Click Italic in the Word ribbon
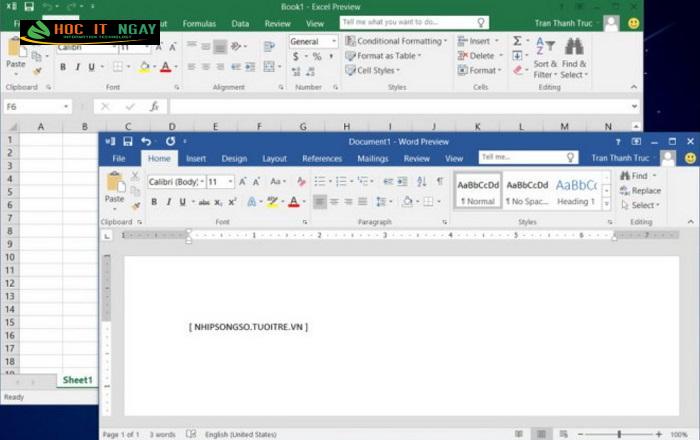The width and height of the screenshot is (700, 440). (169, 202)
